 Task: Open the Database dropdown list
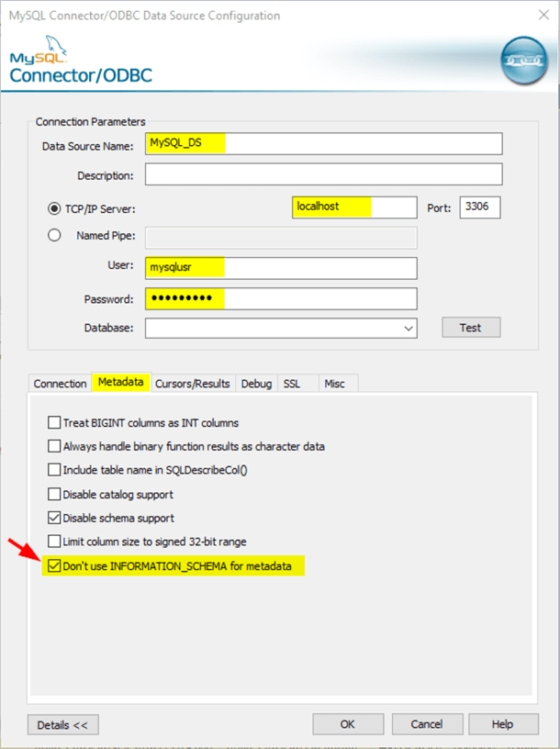408,329
